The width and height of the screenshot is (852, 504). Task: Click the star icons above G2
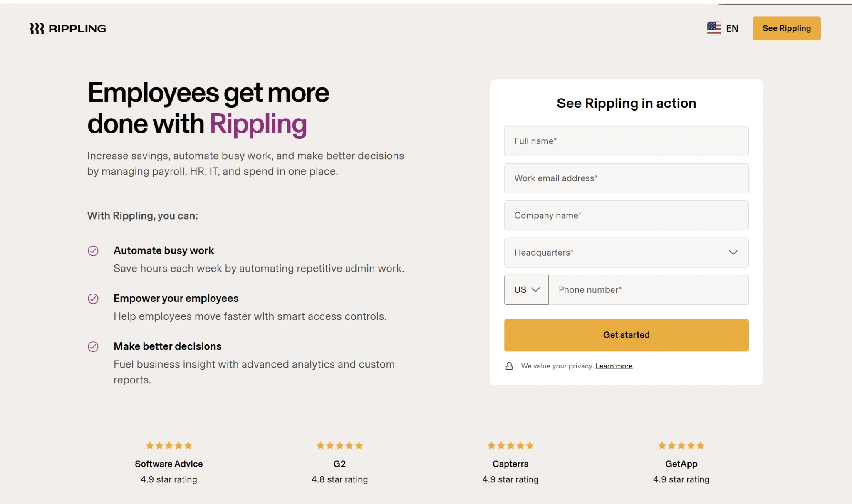tap(339, 445)
